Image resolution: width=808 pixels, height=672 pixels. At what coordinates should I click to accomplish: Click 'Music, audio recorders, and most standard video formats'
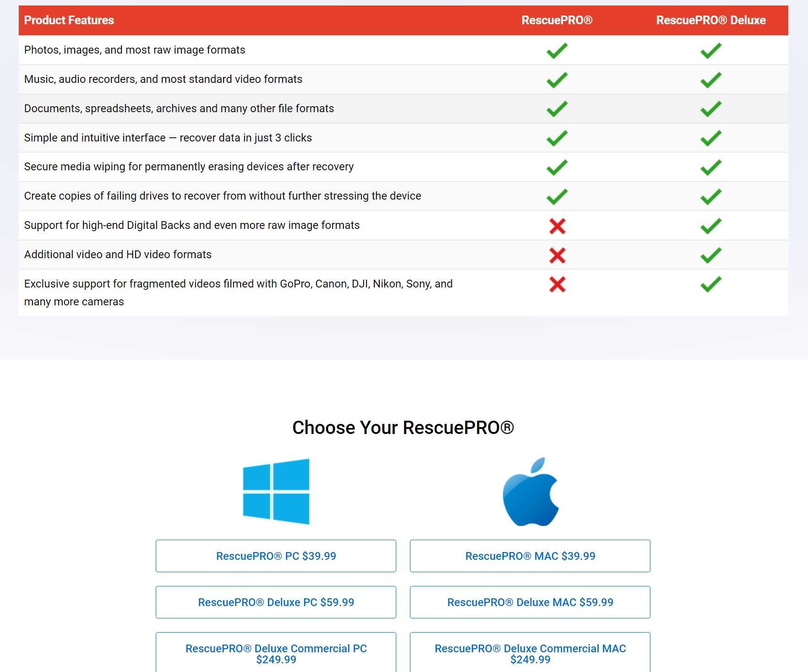coord(163,79)
